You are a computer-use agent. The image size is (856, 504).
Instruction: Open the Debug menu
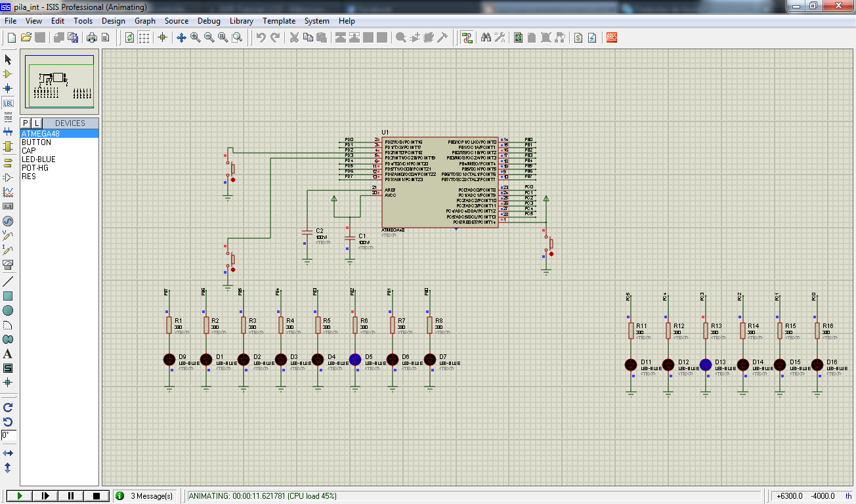click(x=209, y=20)
